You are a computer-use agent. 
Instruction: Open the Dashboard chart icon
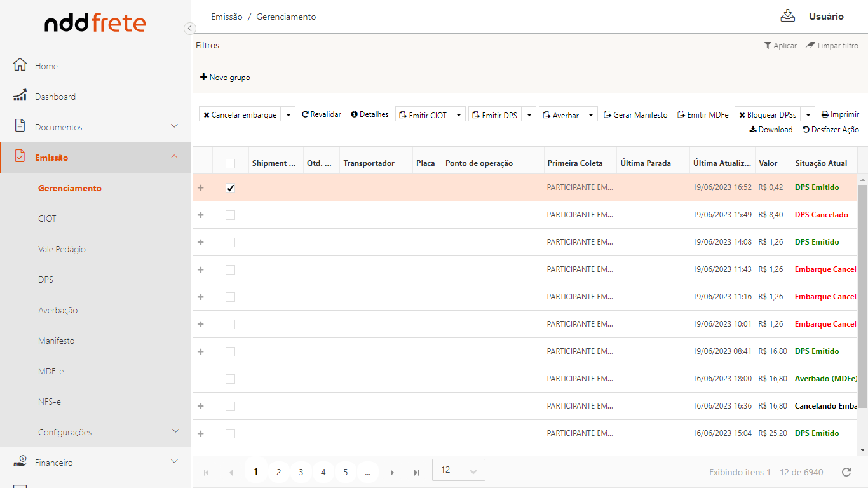tap(20, 96)
